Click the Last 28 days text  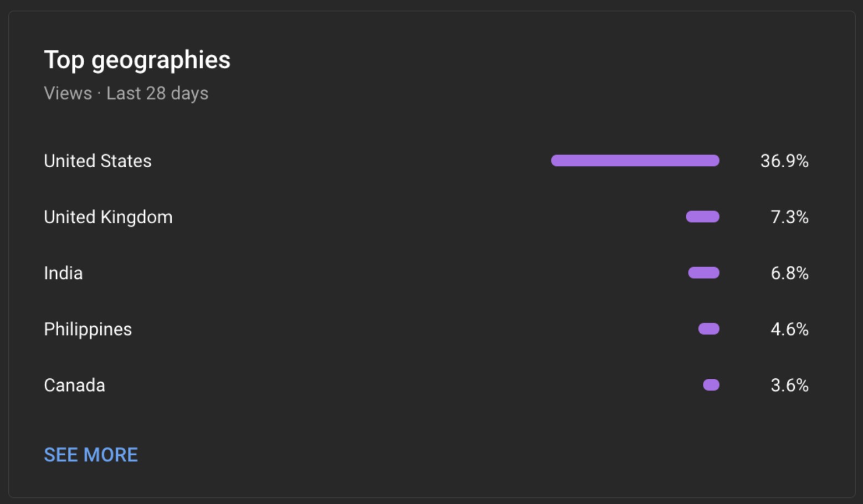pyautogui.click(x=157, y=93)
